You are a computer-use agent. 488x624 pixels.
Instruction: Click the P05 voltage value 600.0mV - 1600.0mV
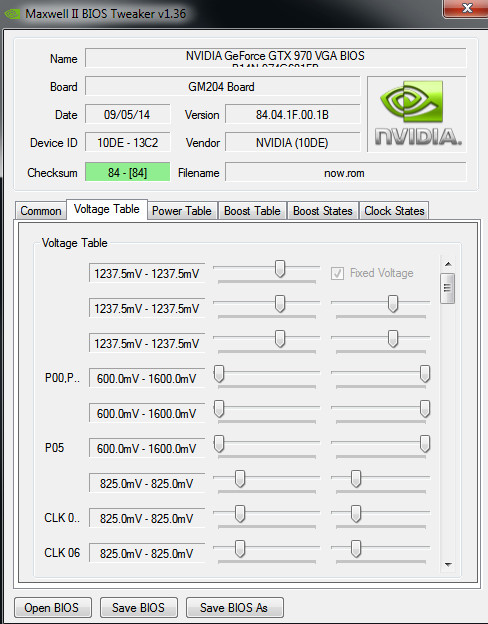point(147,448)
